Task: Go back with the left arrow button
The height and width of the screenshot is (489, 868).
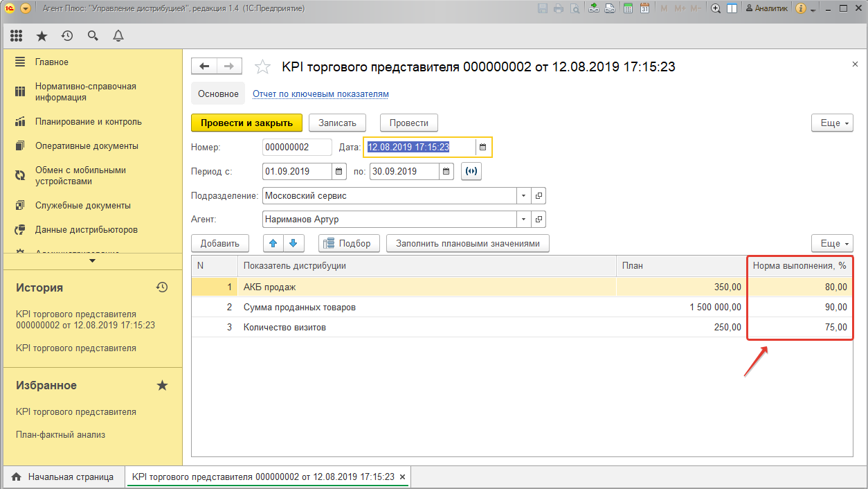Action: tap(204, 66)
